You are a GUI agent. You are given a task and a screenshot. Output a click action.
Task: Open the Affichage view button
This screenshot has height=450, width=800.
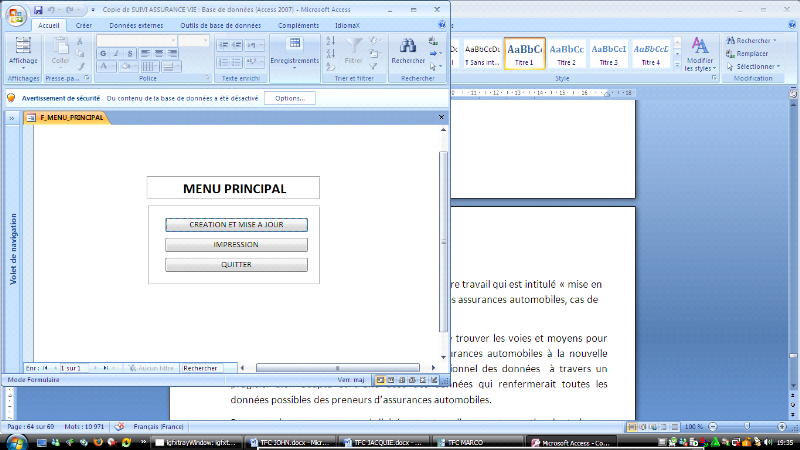point(23,53)
